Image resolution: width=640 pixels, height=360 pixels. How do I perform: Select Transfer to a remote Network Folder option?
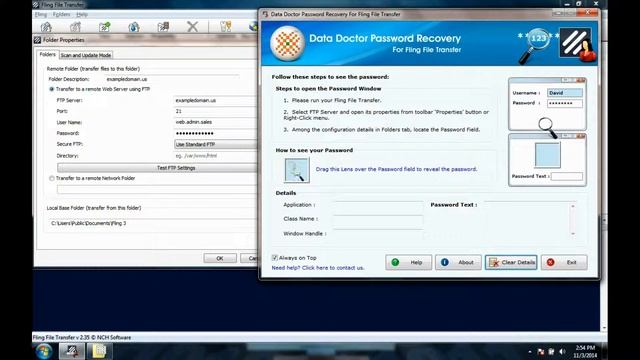click(x=51, y=178)
